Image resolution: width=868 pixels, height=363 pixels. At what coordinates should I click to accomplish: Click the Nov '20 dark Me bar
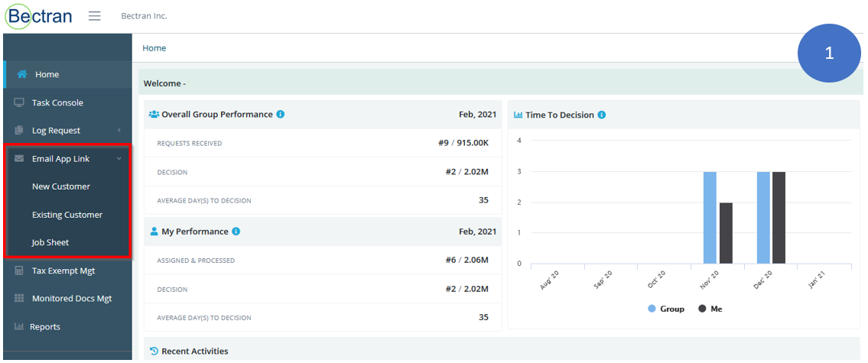coord(726,233)
